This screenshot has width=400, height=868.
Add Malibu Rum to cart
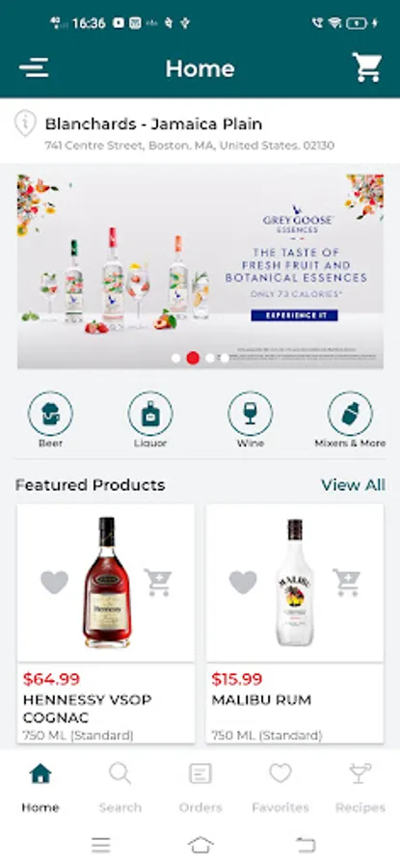(x=347, y=583)
